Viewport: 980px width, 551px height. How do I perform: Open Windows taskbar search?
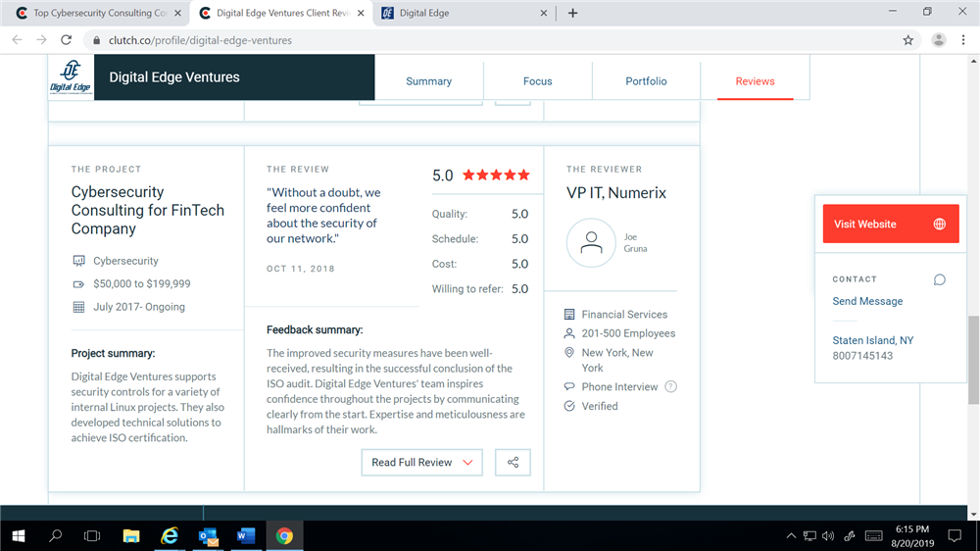click(x=56, y=536)
